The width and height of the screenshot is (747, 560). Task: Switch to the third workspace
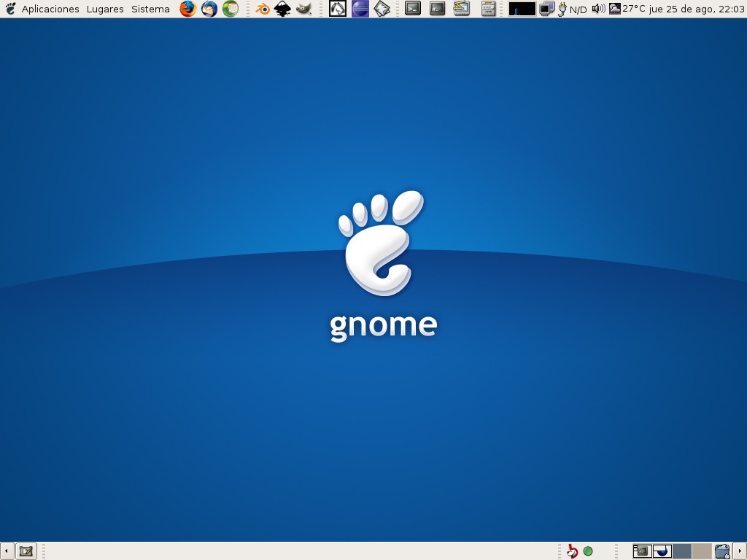point(682,551)
